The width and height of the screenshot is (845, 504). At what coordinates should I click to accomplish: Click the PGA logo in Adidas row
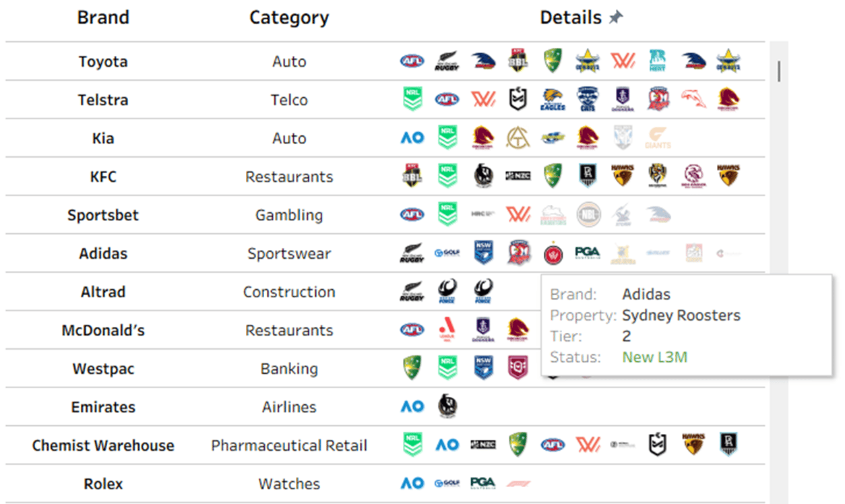pos(588,253)
